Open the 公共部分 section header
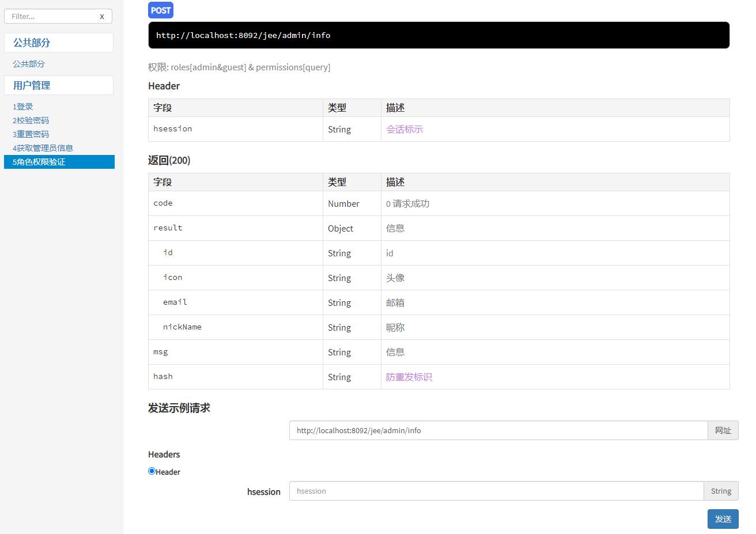The height and width of the screenshot is (534, 756). 59,43
